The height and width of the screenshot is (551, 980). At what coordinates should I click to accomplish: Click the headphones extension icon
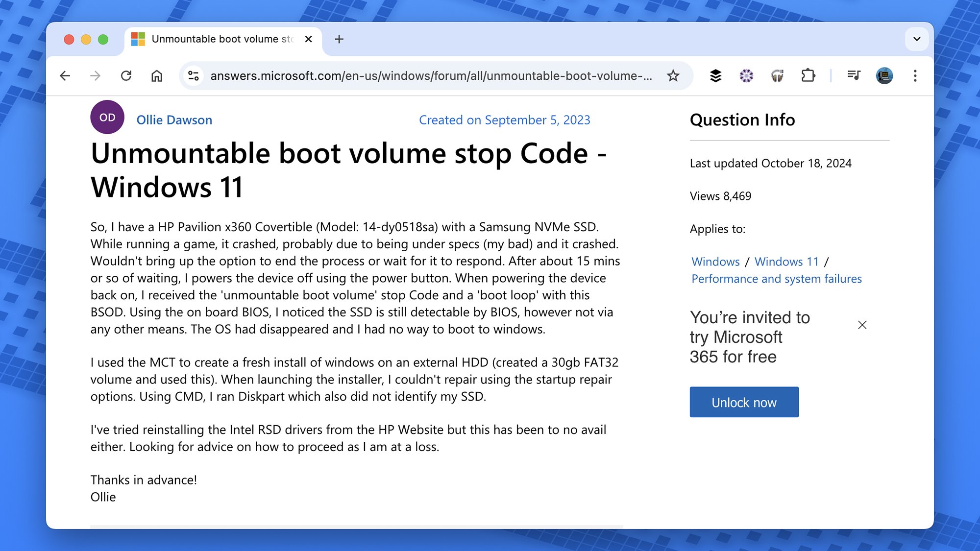pos(777,75)
